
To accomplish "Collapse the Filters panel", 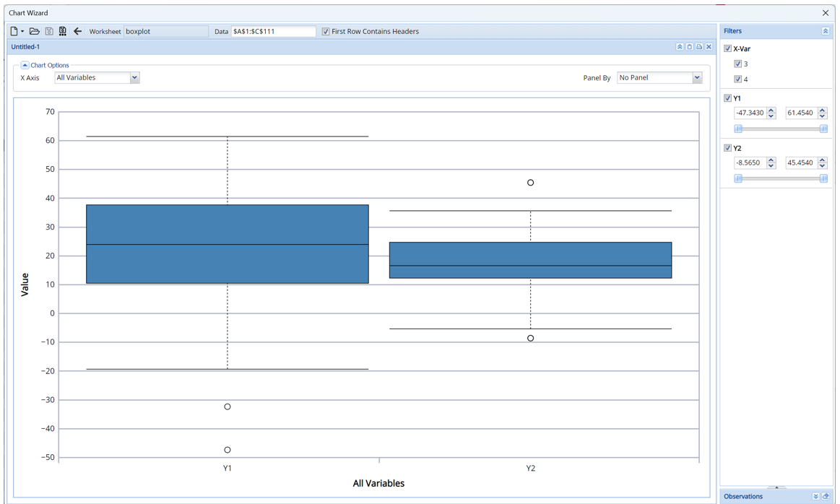I will pyautogui.click(x=826, y=31).
